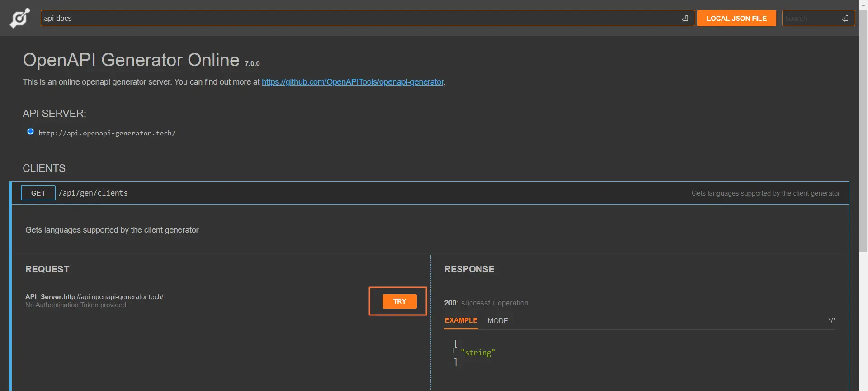
Task: Click the LOCAL JSON FILE button
Action: (736, 18)
